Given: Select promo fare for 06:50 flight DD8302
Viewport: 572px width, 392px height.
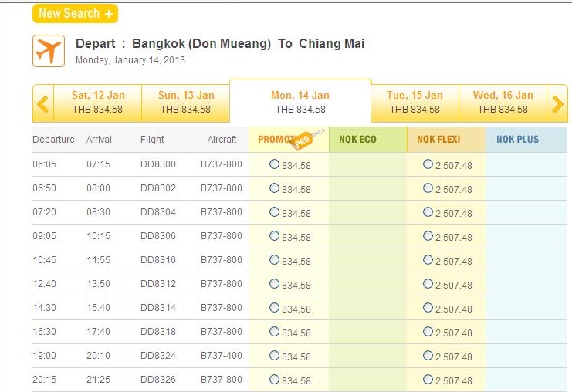Looking at the screenshot, I should pyautogui.click(x=274, y=188).
